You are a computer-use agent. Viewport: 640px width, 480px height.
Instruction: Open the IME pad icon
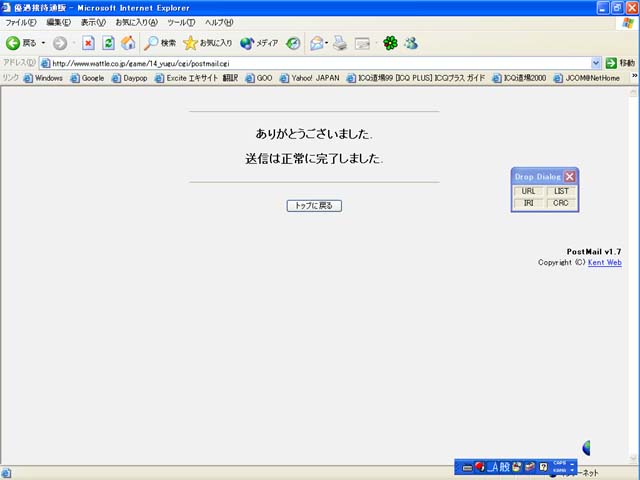coord(517,467)
